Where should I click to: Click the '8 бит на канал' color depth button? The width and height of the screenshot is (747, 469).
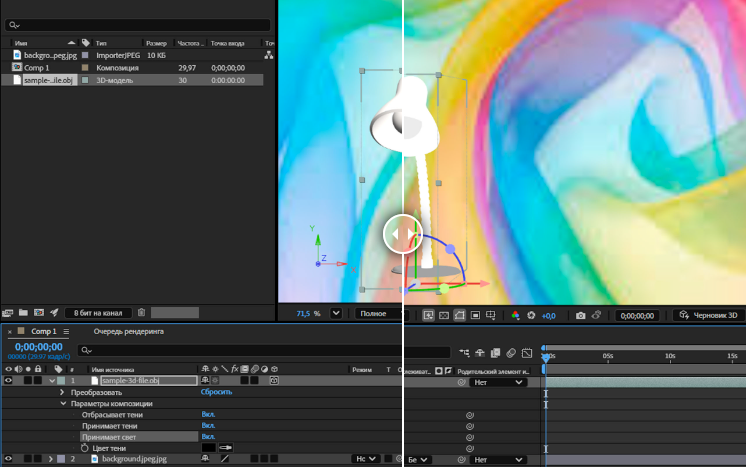pos(98,313)
